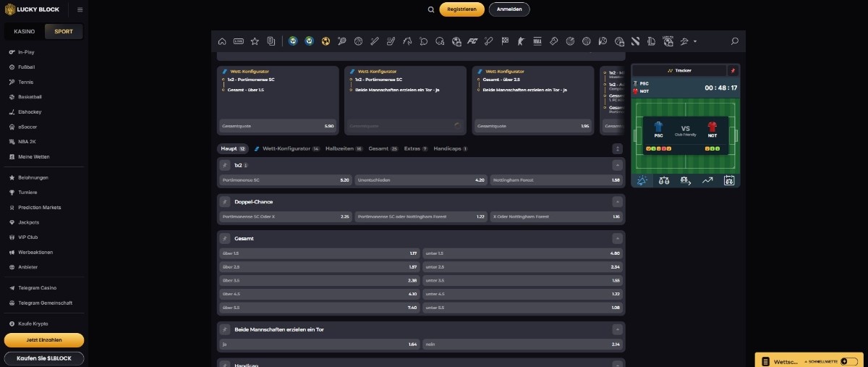Select unter 3.5 odds 1.55

[523, 280]
